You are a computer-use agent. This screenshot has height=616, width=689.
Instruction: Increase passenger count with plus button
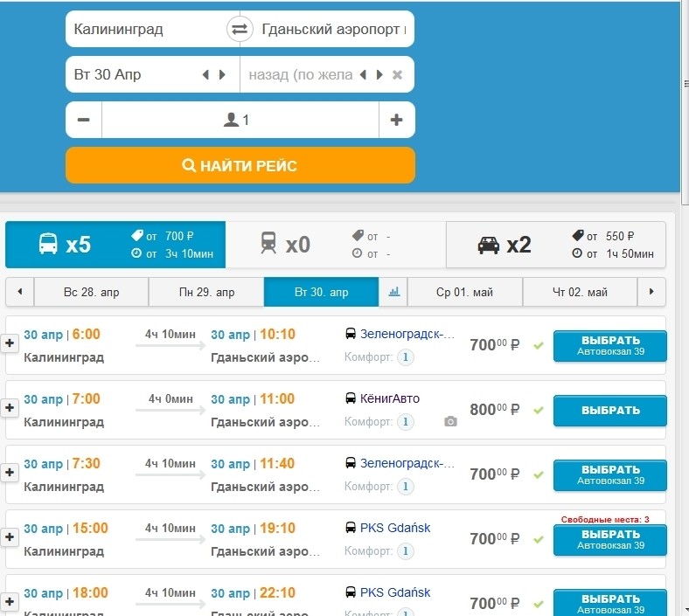pyautogui.click(x=396, y=120)
